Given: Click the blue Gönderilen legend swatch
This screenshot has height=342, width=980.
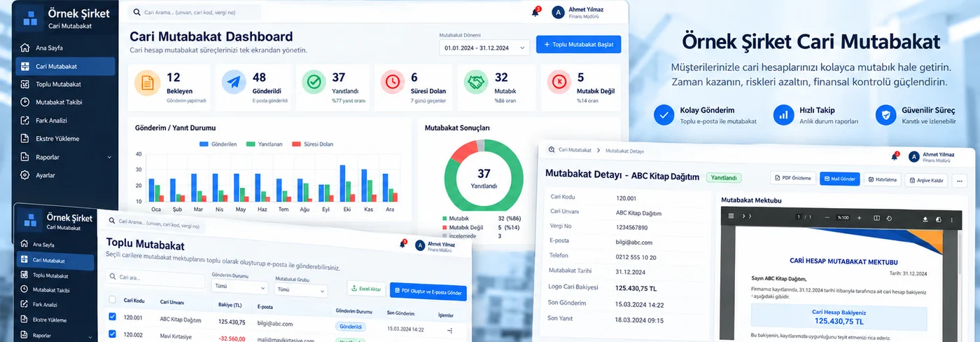Looking at the screenshot, I should pos(204,144).
